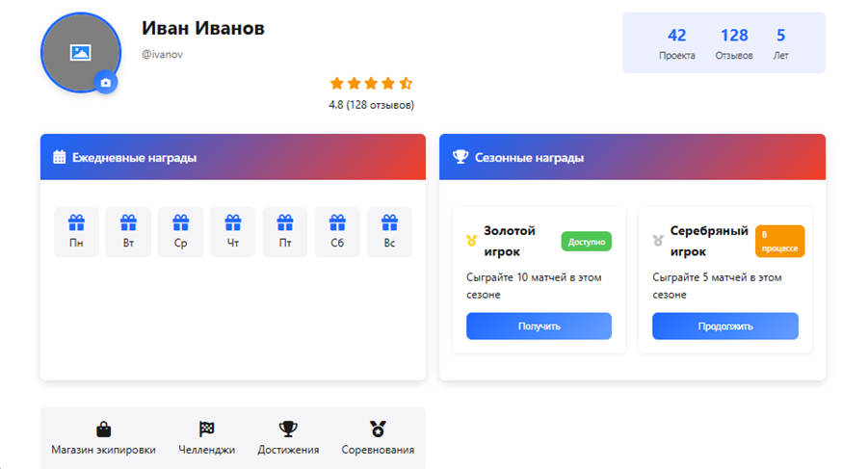868x469 pixels.
Task: Click the @ivanov username
Action: coord(162,54)
